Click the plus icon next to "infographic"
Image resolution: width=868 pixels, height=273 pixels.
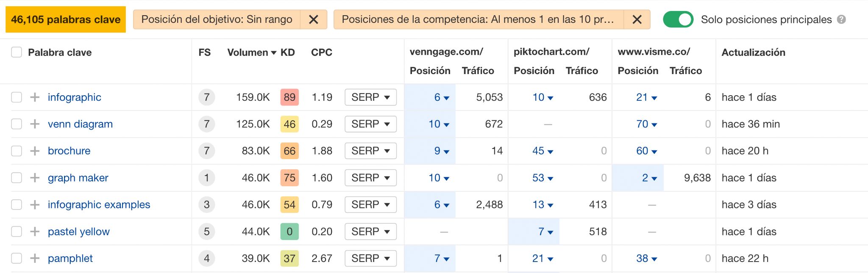(35, 97)
